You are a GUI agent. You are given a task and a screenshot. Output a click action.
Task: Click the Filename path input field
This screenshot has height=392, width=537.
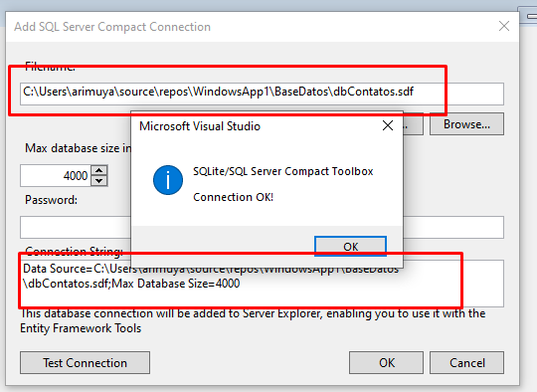262,94
